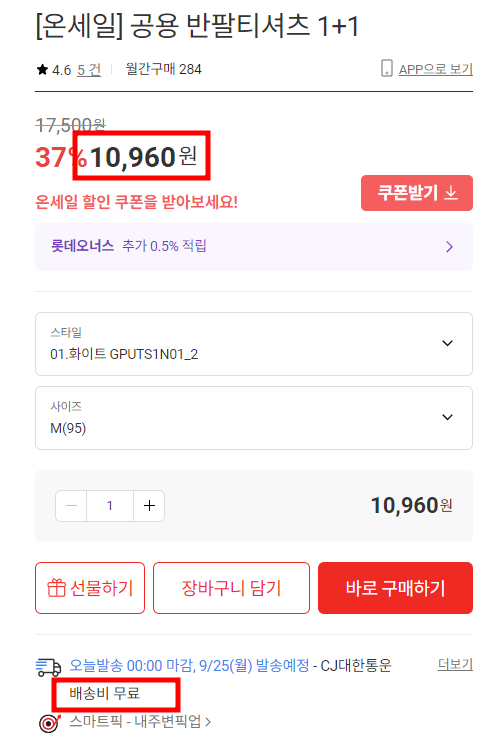Screen dimensions: 498x752
Task: Open the 5 건 reviews link
Action: (89, 70)
